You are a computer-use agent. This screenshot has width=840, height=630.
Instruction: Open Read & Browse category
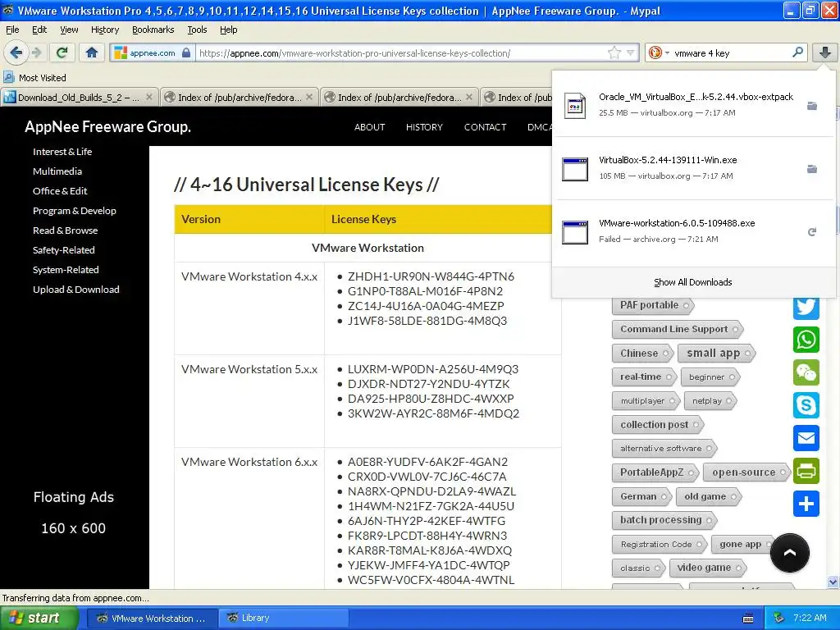coord(66,231)
